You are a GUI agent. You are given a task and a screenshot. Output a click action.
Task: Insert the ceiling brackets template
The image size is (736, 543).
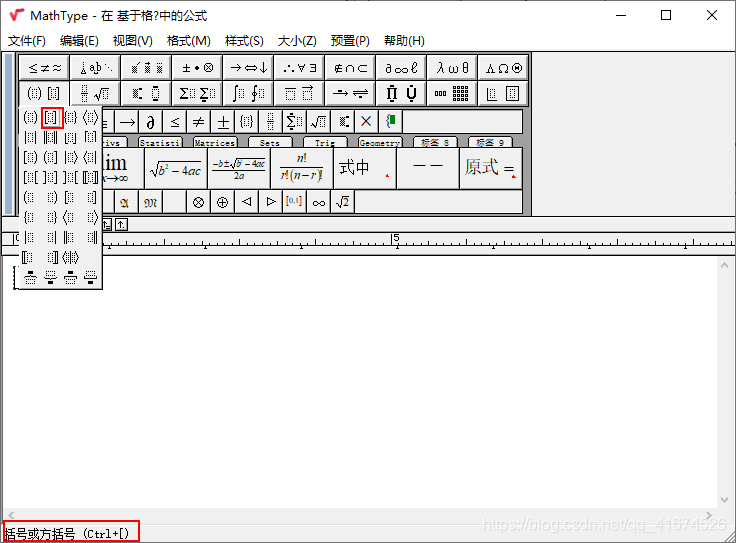(91, 137)
